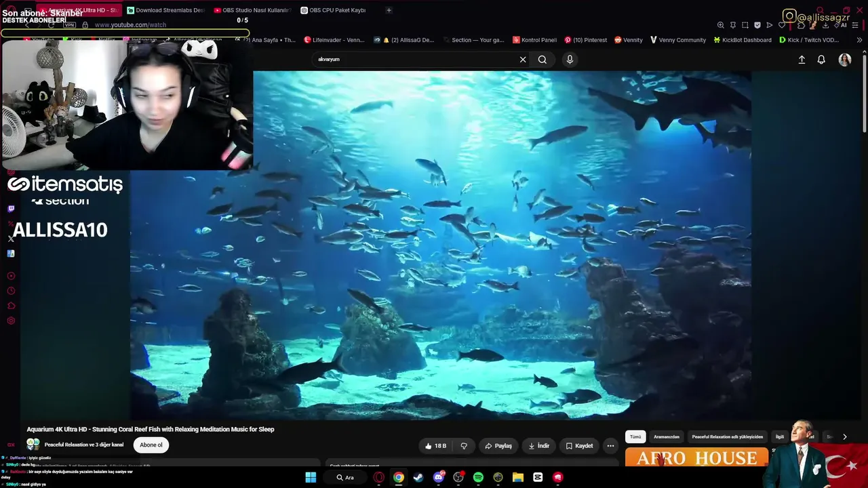Open (2) AllissaG De... bookmark
Viewport: 868px width, 488px height.
point(403,40)
